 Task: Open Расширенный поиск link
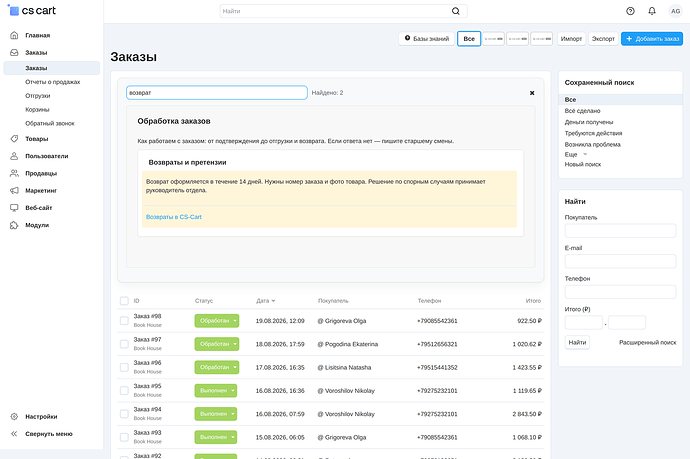(647, 342)
